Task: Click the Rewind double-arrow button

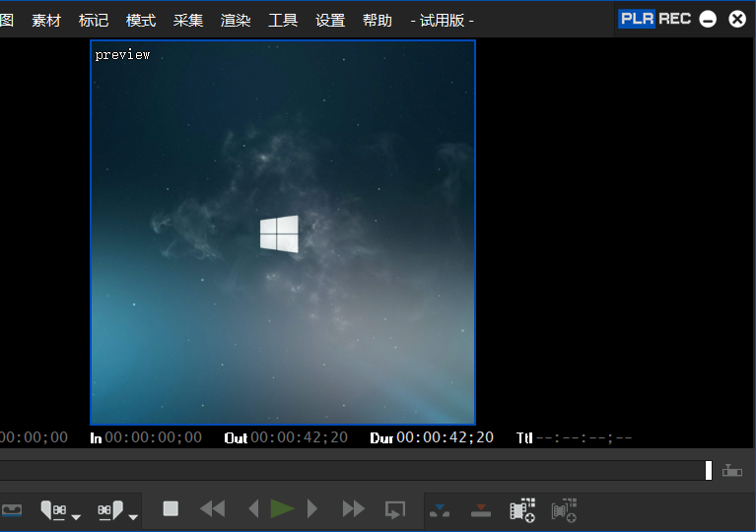Action: [x=213, y=509]
